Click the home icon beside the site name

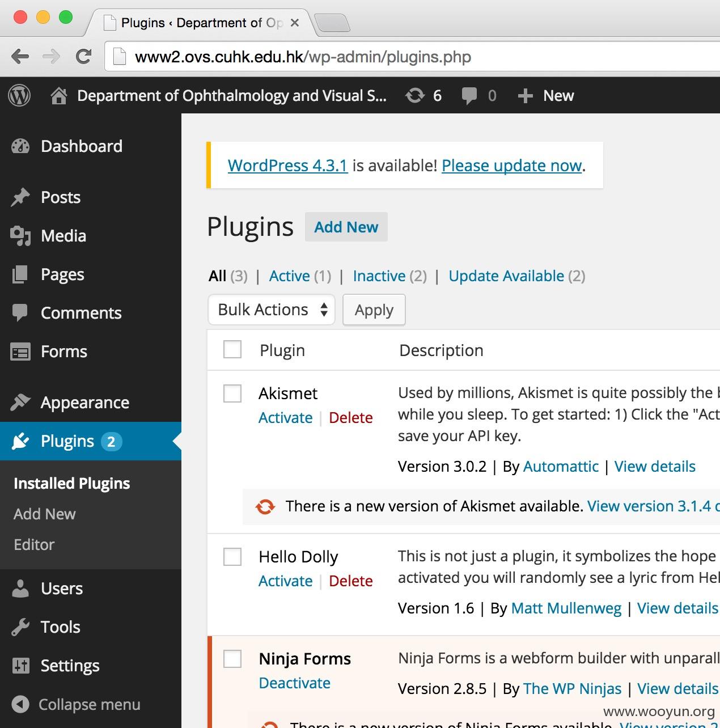pyautogui.click(x=58, y=96)
